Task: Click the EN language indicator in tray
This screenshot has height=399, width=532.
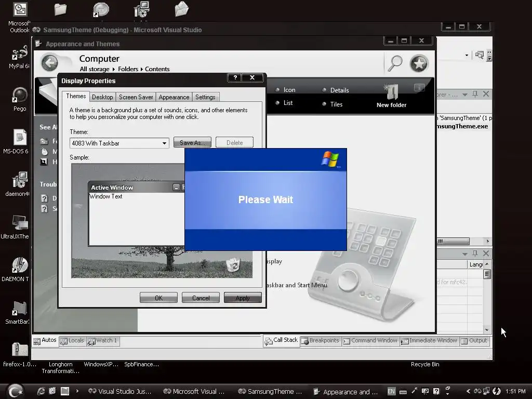Action: [391, 391]
